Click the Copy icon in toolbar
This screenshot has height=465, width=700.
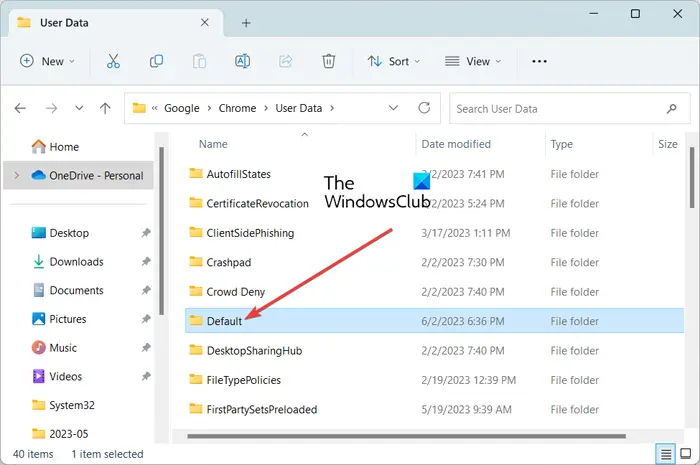point(156,61)
